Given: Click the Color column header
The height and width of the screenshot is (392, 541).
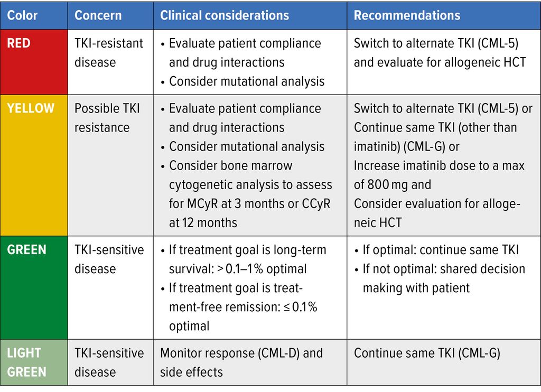Looking at the screenshot, I should (22, 15).
